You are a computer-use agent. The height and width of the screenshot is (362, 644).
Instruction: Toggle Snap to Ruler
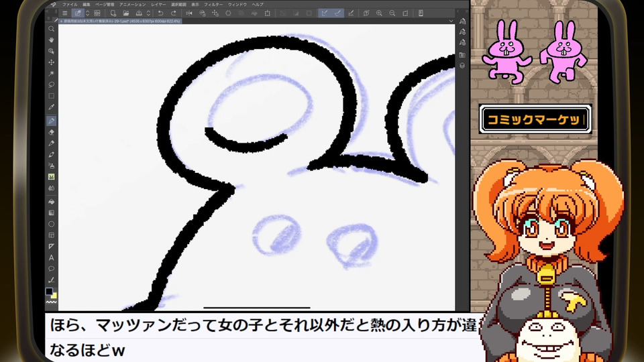point(325,13)
